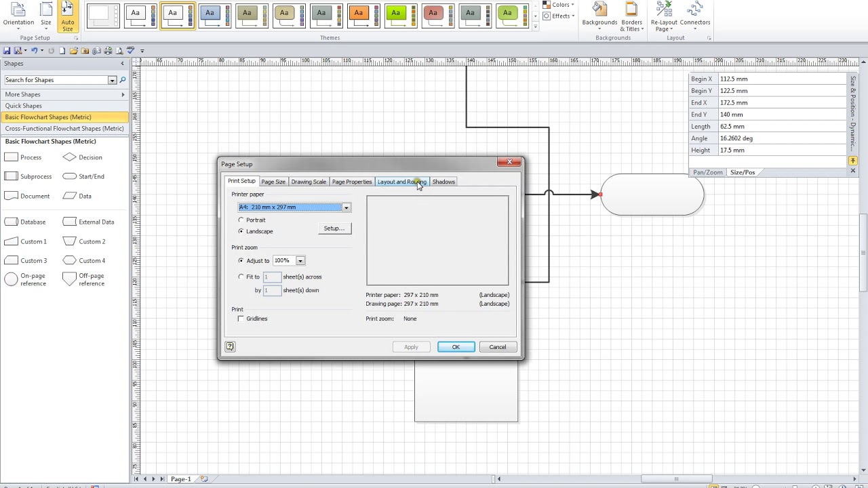Open the Printer paper dropdown
Viewport: 868px width, 488px height.
tap(346, 207)
